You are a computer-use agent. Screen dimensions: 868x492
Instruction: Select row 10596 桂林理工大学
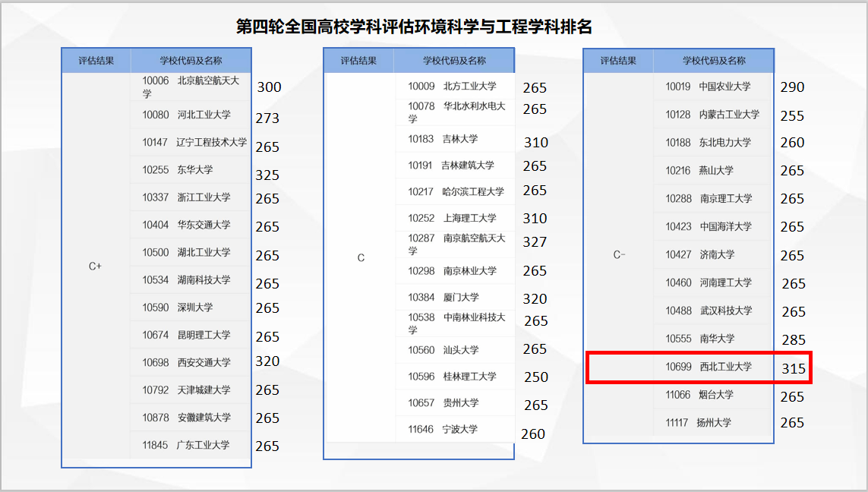tap(455, 377)
